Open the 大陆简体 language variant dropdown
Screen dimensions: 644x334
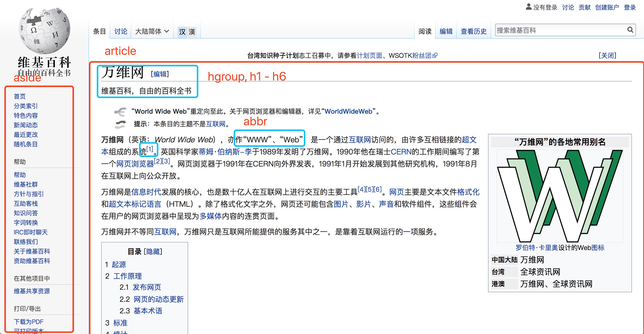point(152,31)
